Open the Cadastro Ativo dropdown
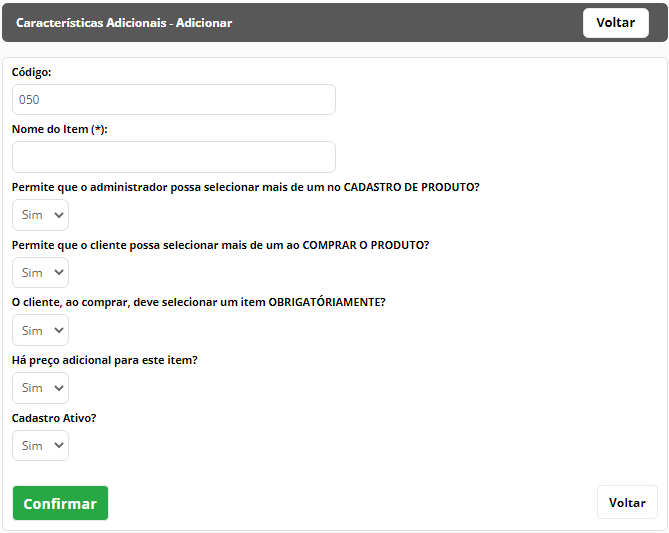The image size is (669, 533). (41, 446)
